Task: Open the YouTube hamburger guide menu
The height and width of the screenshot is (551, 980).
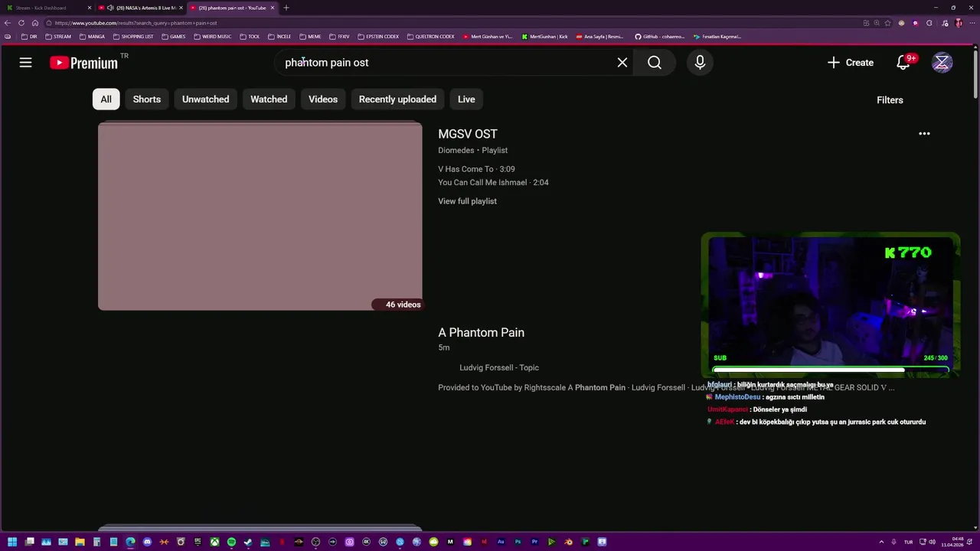Action: [25, 63]
